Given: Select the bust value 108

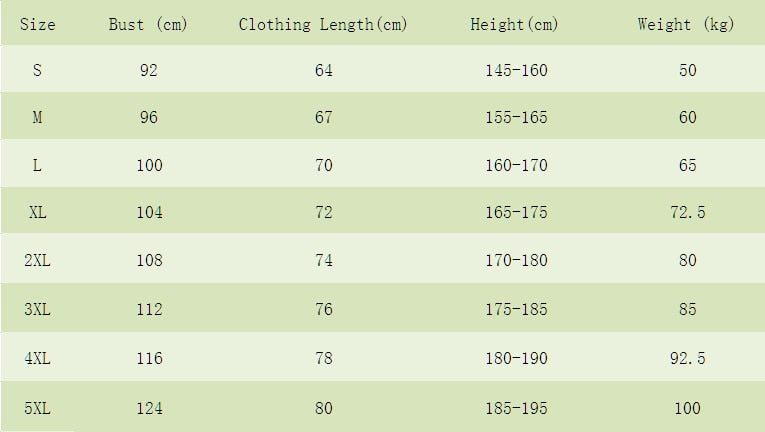Looking at the screenshot, I should [x=149, y=260].
